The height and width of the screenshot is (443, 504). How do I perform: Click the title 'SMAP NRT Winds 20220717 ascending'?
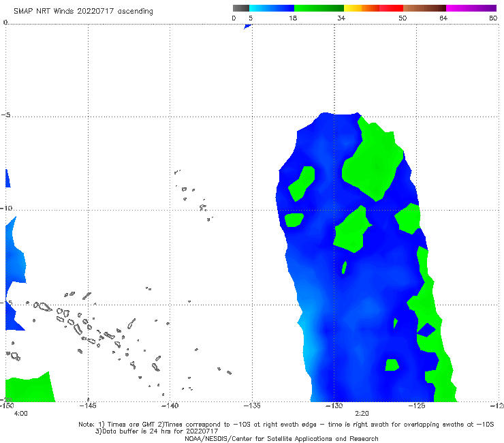click(x=83, y=11)
